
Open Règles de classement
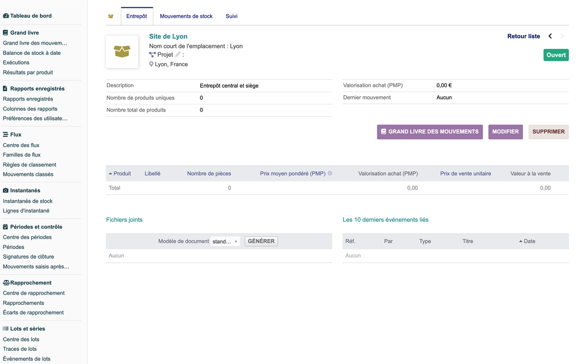coord(29,165)
